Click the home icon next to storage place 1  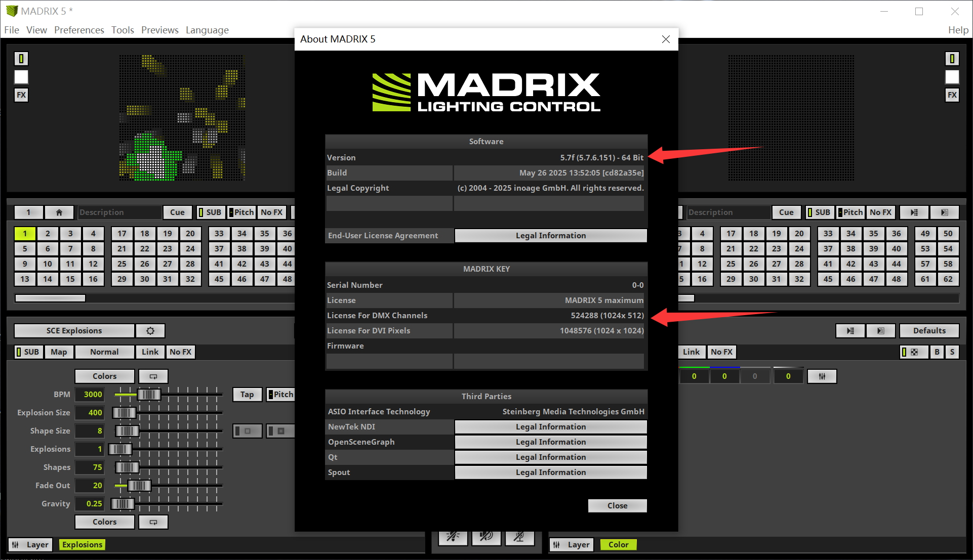pyautogui.click(x=59, y=212)
